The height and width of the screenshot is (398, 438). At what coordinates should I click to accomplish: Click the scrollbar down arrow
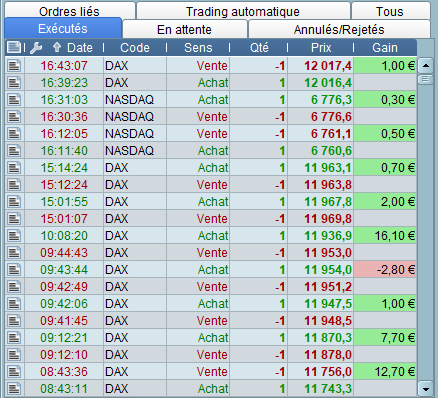425,389
